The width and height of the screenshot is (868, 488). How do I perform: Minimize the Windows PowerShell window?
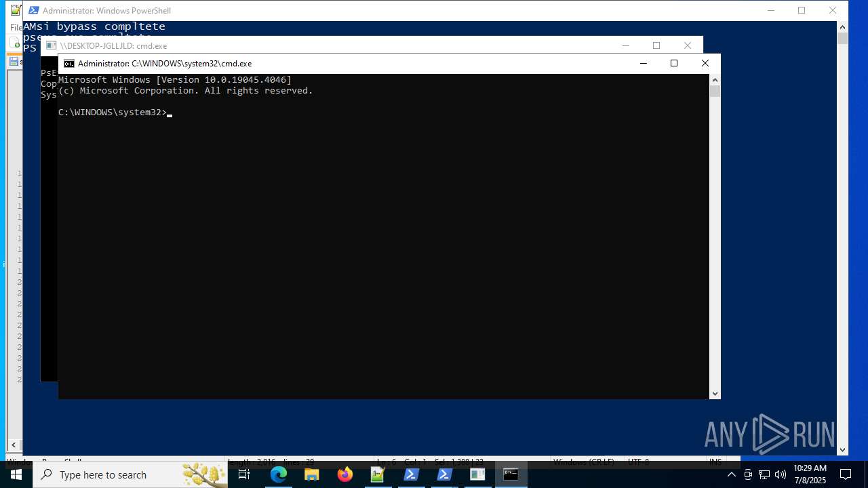(x=770, y=10)
